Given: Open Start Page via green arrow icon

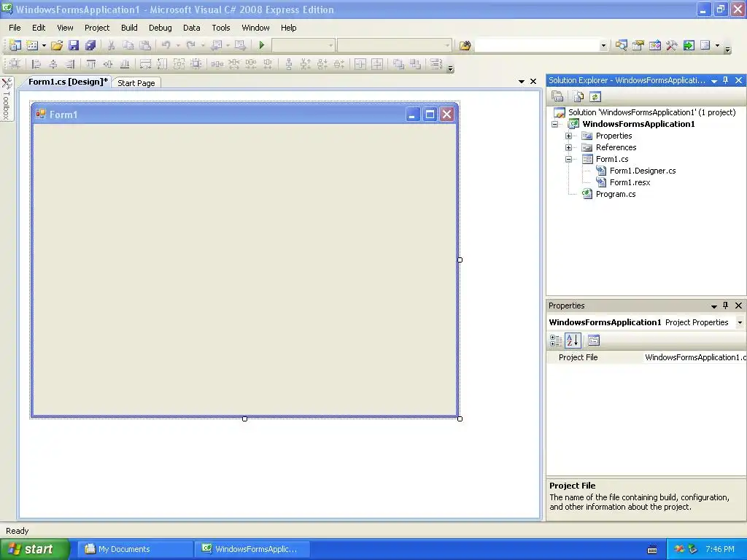Looking at the screenshot, I should pyautogui.click(x=689, y=45).
